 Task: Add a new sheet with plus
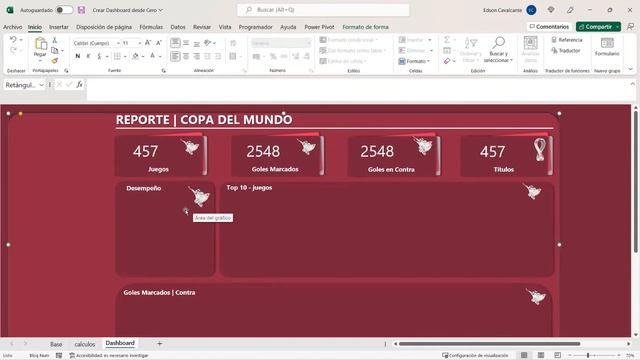click(160, 344)
